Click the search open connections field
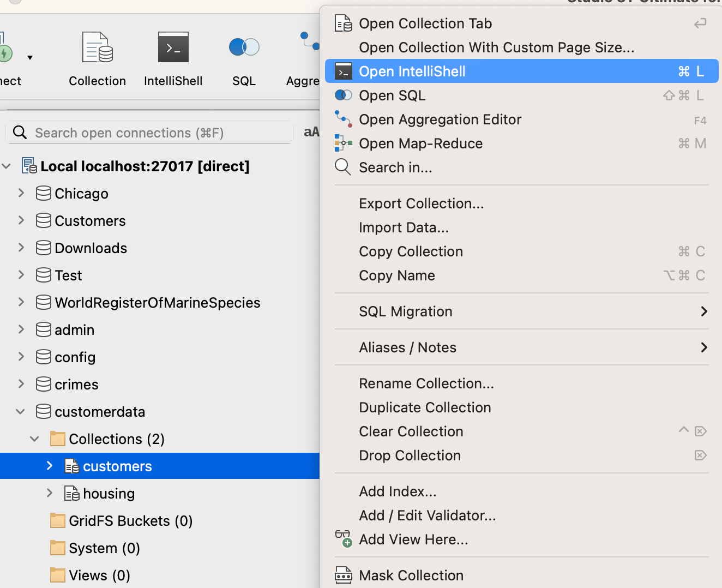722x588 pixels. click(x=153, y=133)
